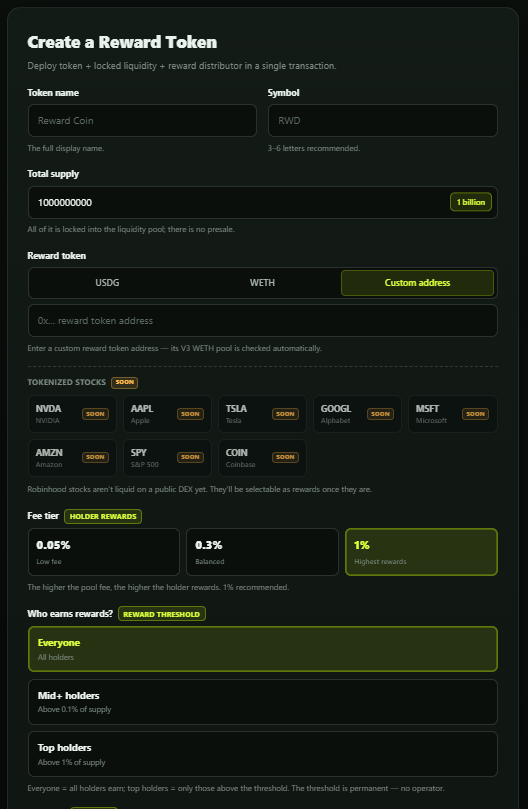Click the 'Fee tier' label
This screenshot has height=809, width=528.
[43, 516]
